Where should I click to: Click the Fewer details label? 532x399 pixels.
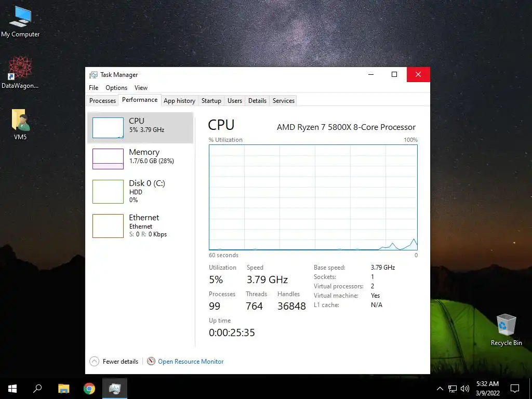[121, 362]
